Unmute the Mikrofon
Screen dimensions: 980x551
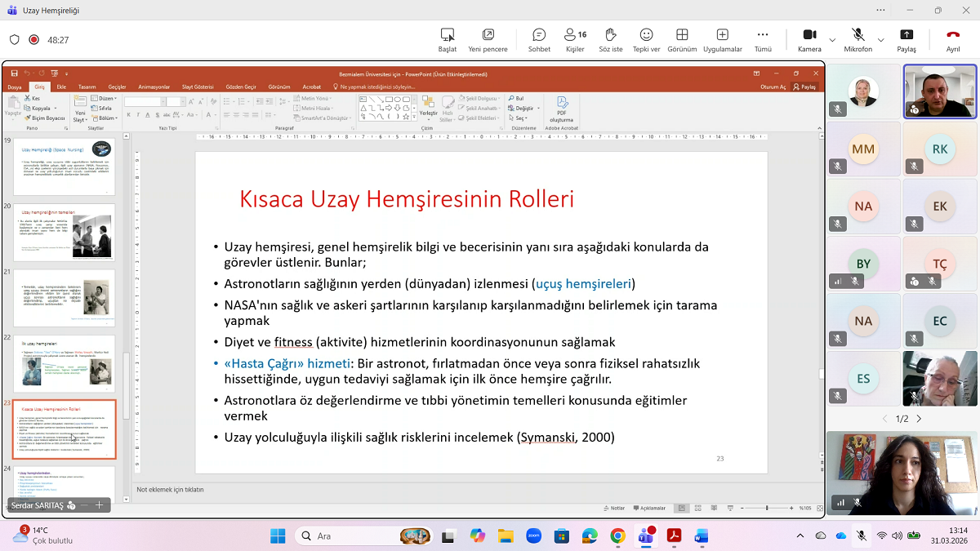pyautogui.click(x=857, y=39)
